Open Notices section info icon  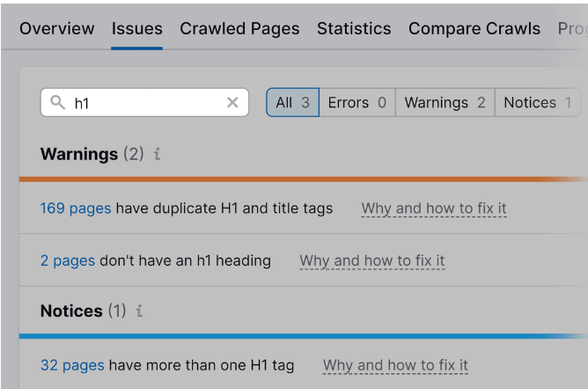tap(139, 311)
